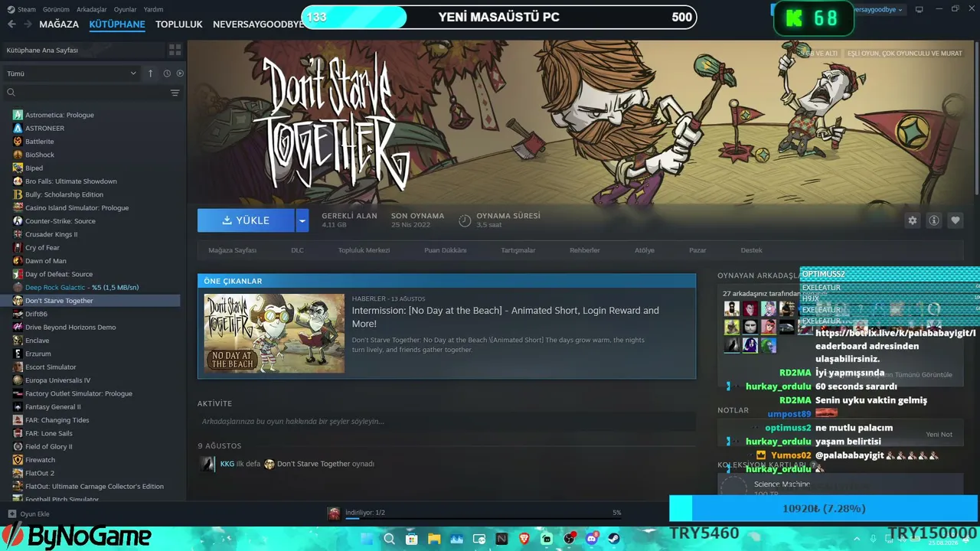Select Firewatch icon in the list
Viewport: 980px width, 551px height.
(x=18, y=460)
